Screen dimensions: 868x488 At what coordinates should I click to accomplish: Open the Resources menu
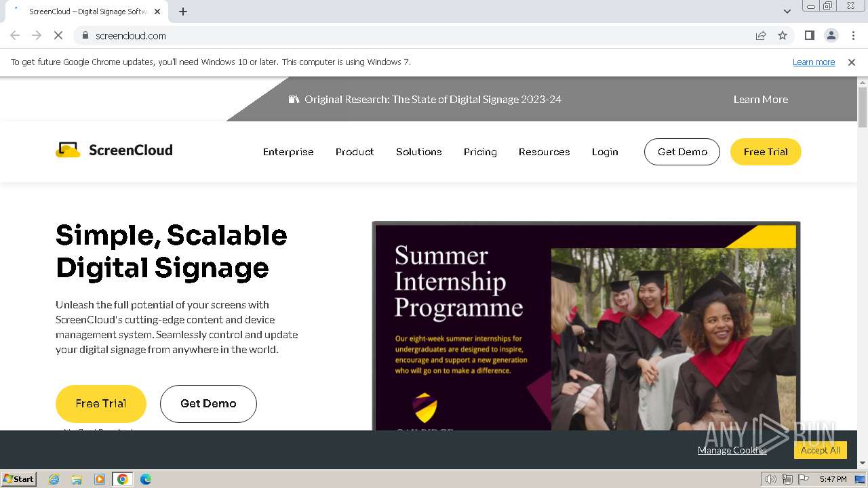[x=545, y=152]
